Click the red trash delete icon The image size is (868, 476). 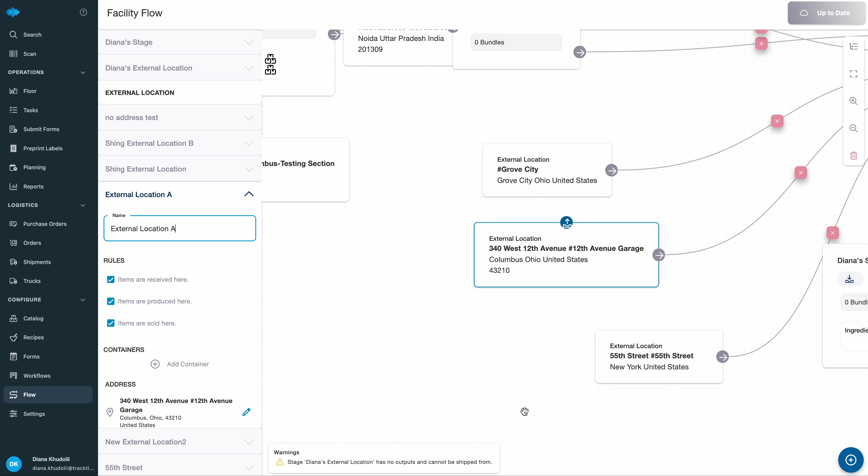point(853,156)
